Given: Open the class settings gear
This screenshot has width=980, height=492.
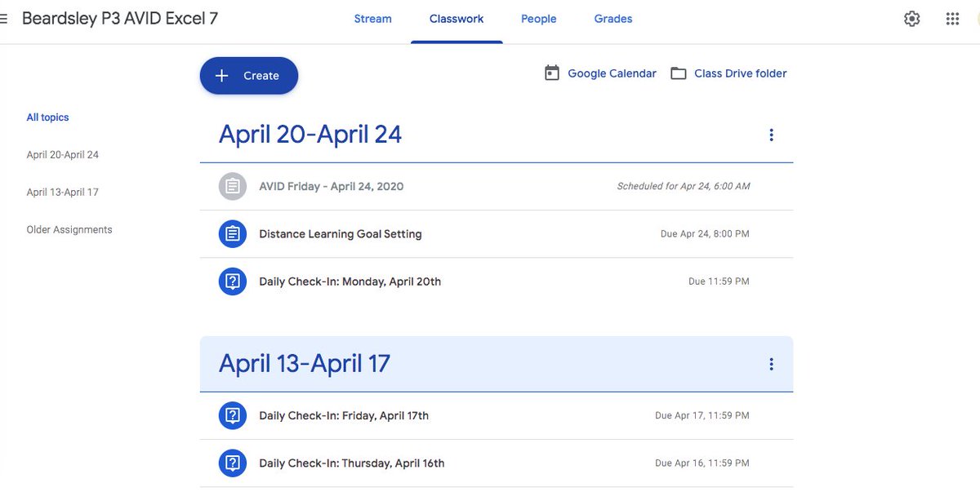Looking at the screenshot, I should (x=911, y=19).
